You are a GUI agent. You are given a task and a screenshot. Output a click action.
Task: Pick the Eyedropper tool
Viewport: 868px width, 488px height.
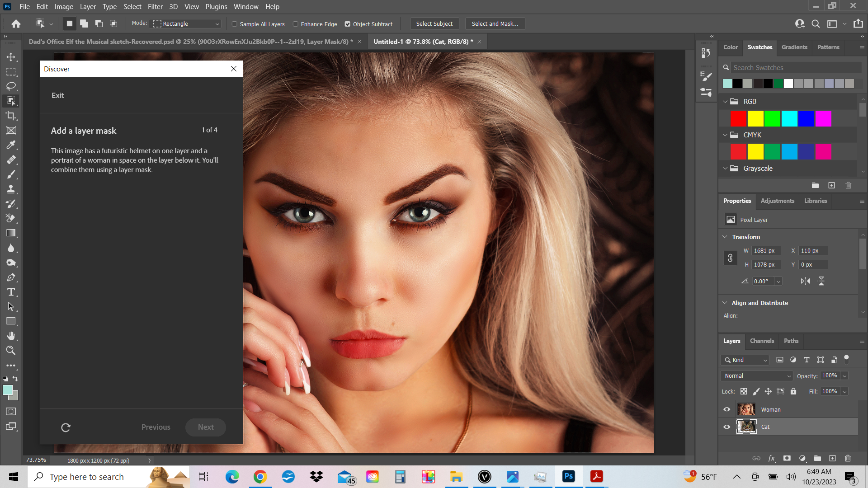11,145
